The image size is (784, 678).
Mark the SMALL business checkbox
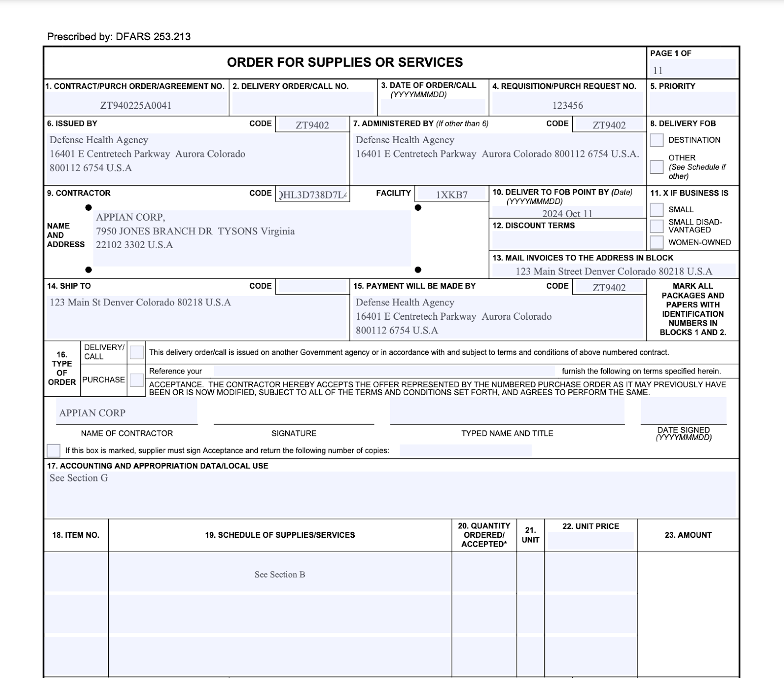(657, 209)
